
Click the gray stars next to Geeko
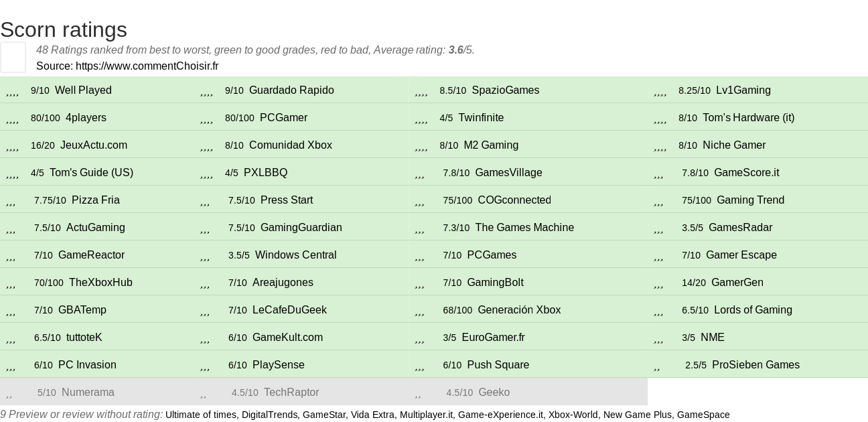click(x=418, y=393)
